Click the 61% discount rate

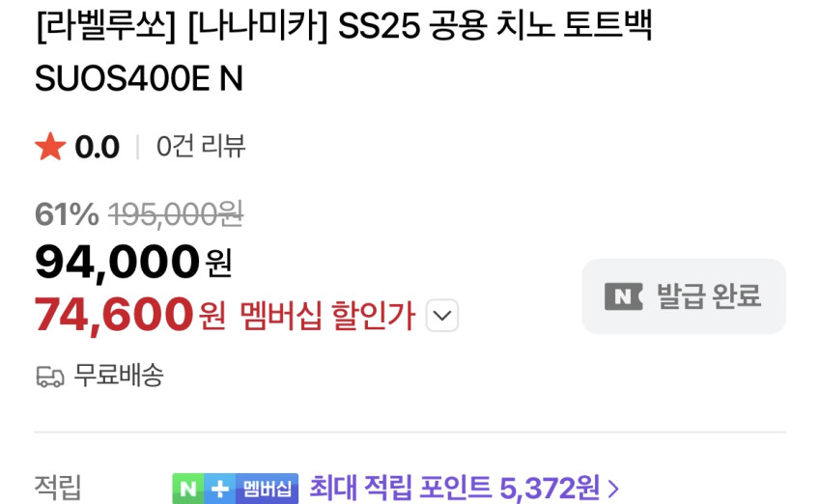(67, 214)
